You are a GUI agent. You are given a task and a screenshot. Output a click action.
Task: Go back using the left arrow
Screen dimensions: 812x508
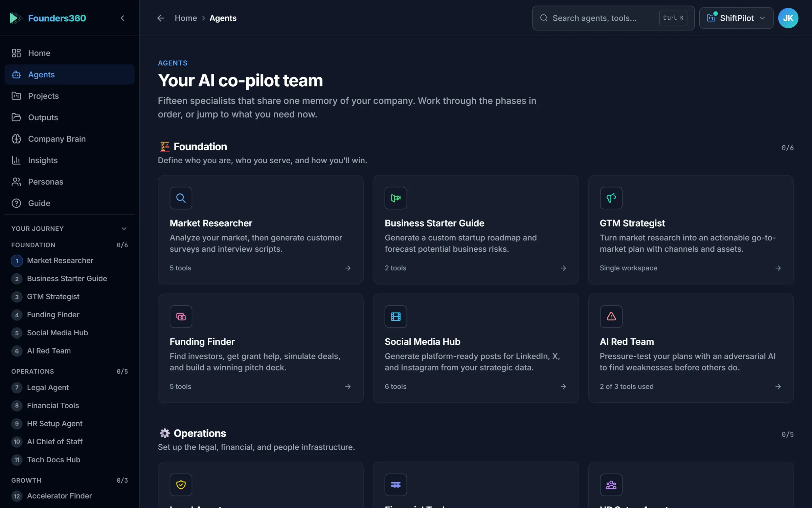(x=161, y=18)
